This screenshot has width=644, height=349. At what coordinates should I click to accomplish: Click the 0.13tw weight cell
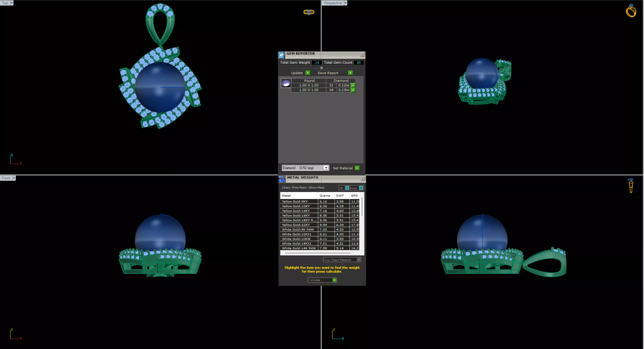tap(344, 90)
